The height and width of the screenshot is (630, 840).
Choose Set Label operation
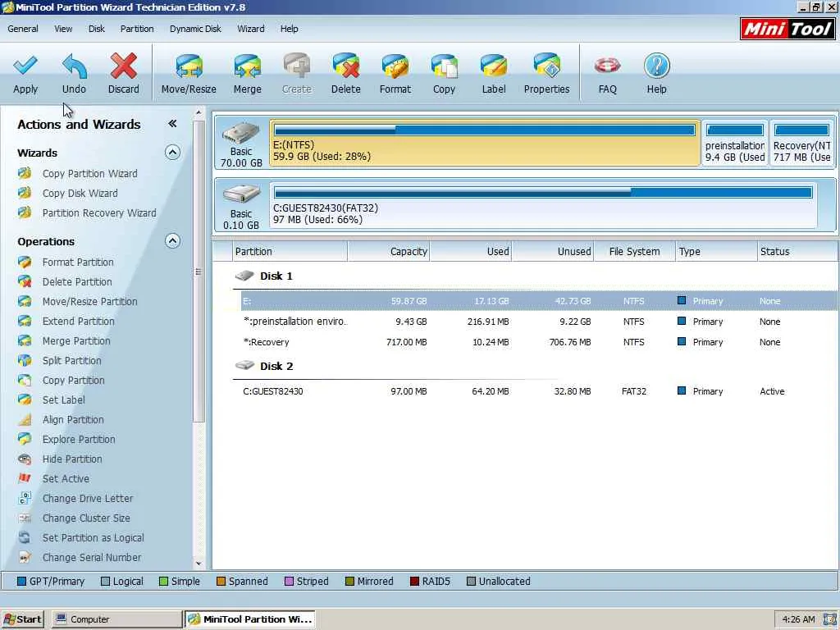point(64,400)
